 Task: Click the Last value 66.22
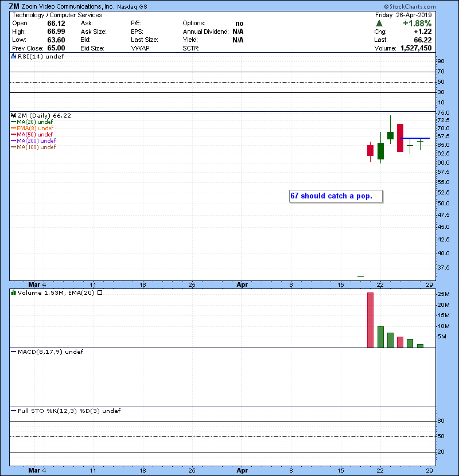pos(423,40)
